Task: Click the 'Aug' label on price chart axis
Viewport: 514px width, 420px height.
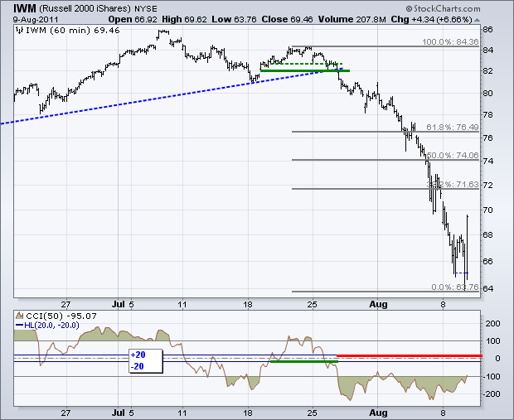Action: (378, 304)
